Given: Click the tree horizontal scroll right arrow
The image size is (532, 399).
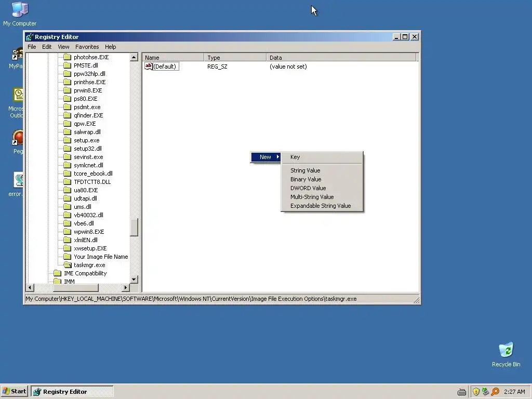Looking at the screenshot, I should [126, 288].
